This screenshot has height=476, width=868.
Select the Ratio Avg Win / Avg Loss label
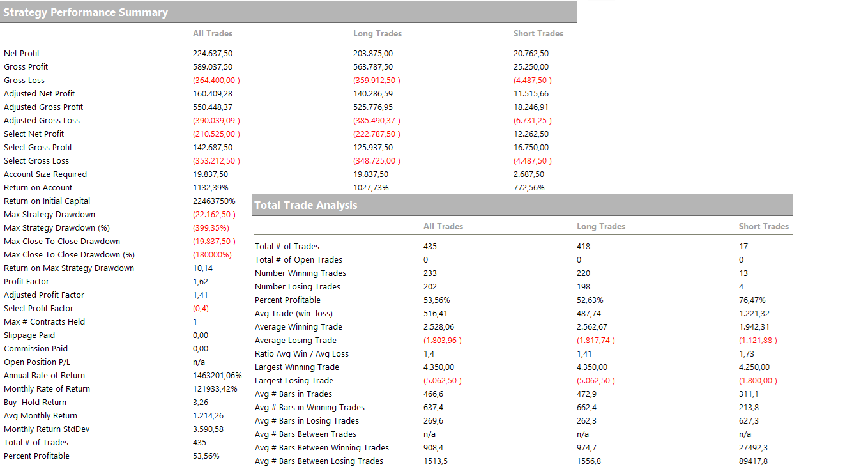301,354
